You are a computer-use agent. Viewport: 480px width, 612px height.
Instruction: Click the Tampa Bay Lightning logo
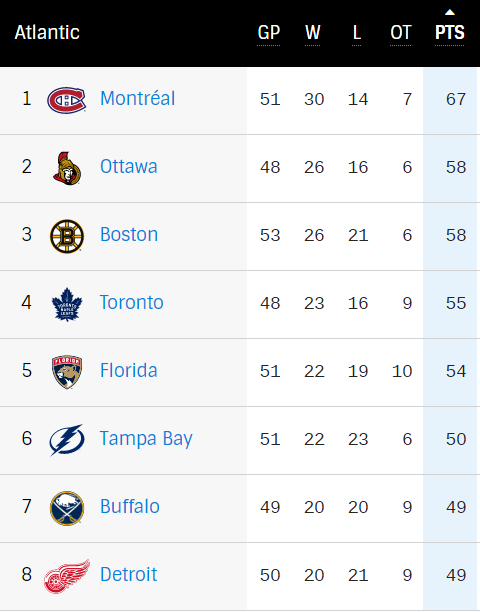coord(67,440)
